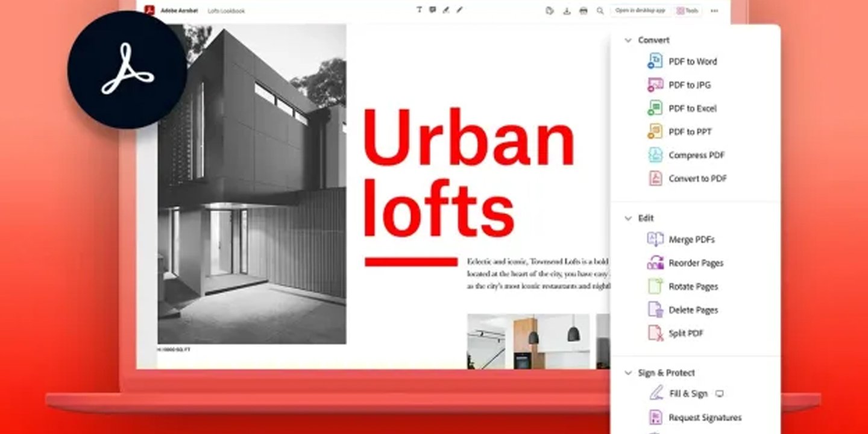Click the PDF to Word icon
Screen dimensions: 868x434
point(655,61)
